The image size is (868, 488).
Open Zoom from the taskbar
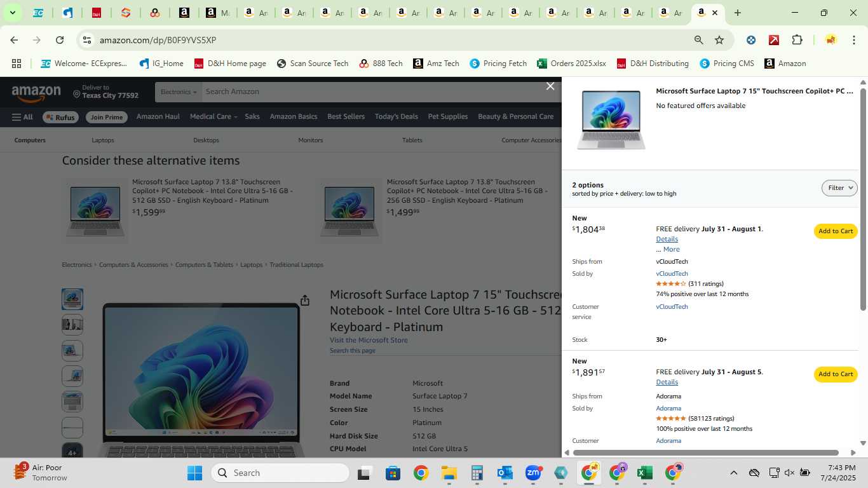tap(533, 473)
